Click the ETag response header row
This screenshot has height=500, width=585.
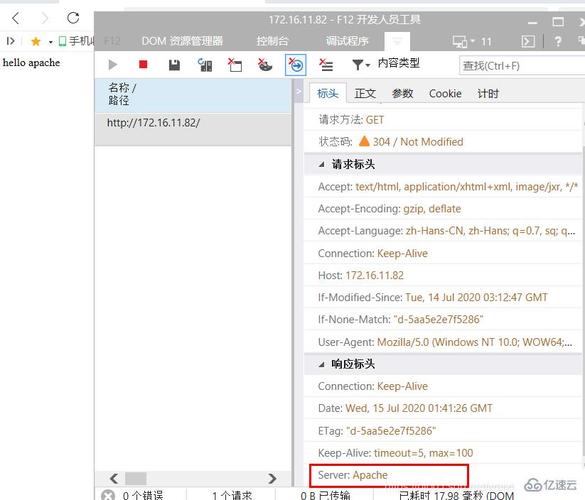click(443, 431)
